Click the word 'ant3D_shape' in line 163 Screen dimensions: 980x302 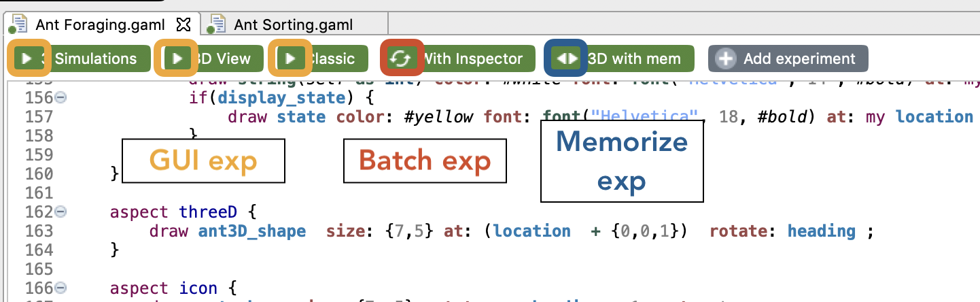[252, 231]
